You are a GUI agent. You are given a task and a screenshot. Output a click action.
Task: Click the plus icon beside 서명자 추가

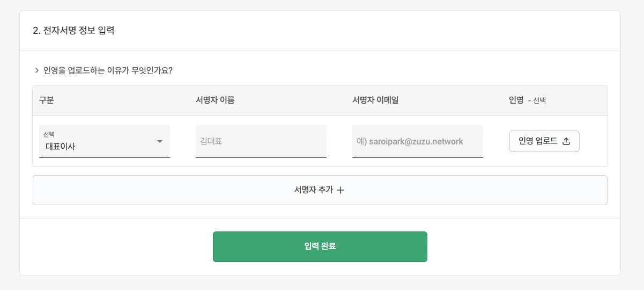point(340,190)
